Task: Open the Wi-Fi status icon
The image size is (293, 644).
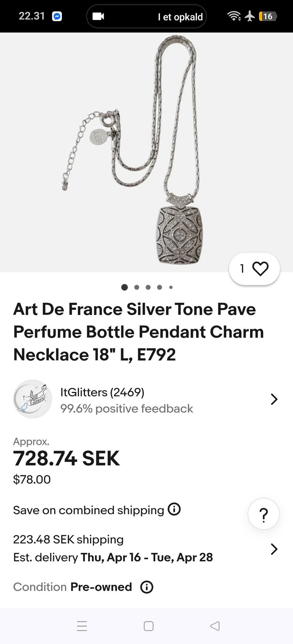Action: tap(234, 16)
